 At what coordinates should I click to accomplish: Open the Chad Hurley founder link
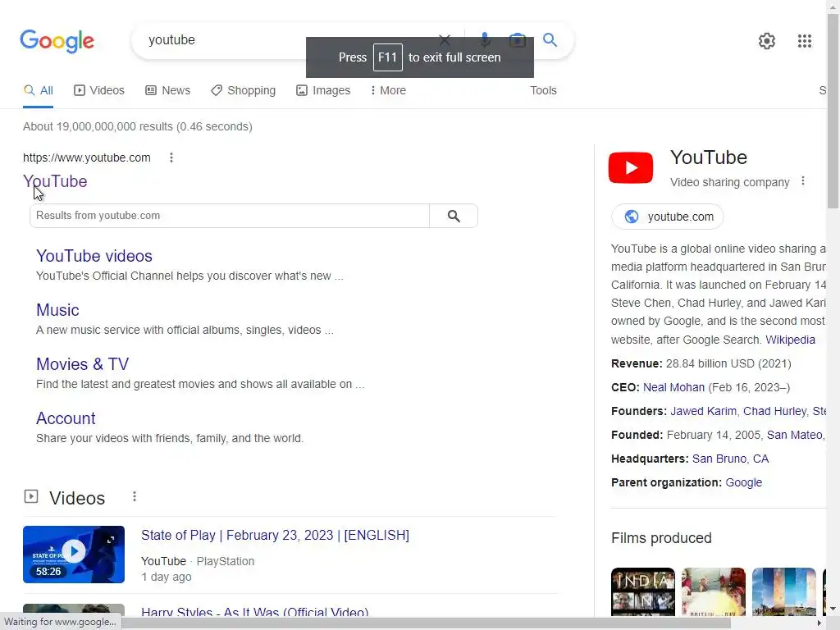pos(774,411)
